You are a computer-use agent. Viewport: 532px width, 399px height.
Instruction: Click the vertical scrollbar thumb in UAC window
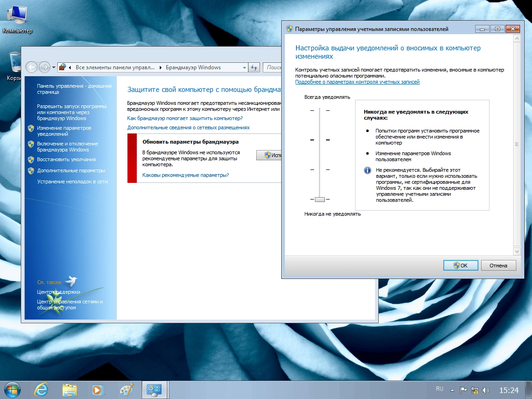tap(517, 144)
